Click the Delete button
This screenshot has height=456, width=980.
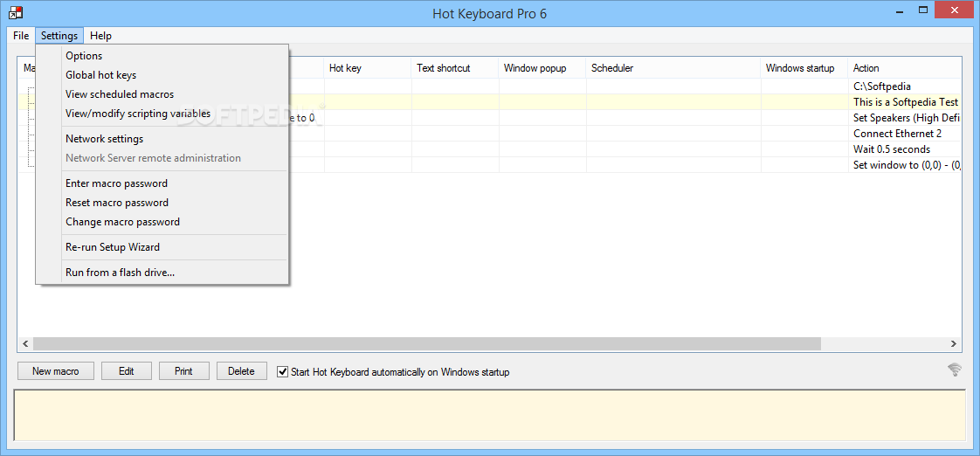241,371
